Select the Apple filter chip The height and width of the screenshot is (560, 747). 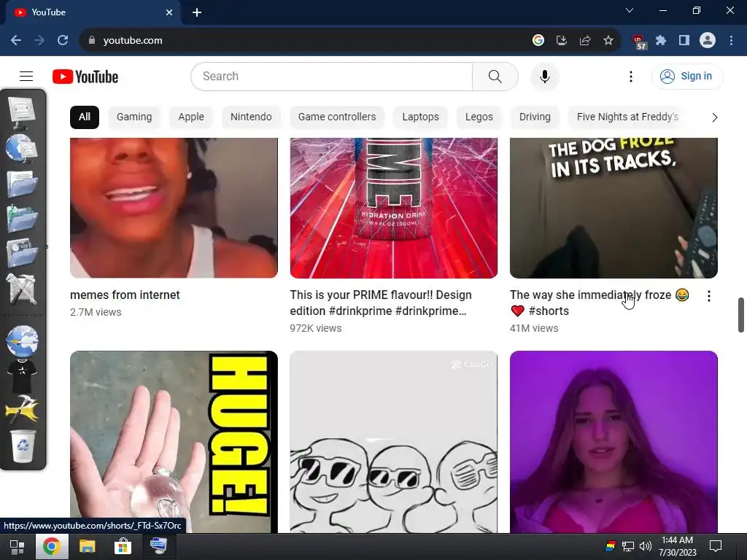pyautogui.click(x=191, y=117)
